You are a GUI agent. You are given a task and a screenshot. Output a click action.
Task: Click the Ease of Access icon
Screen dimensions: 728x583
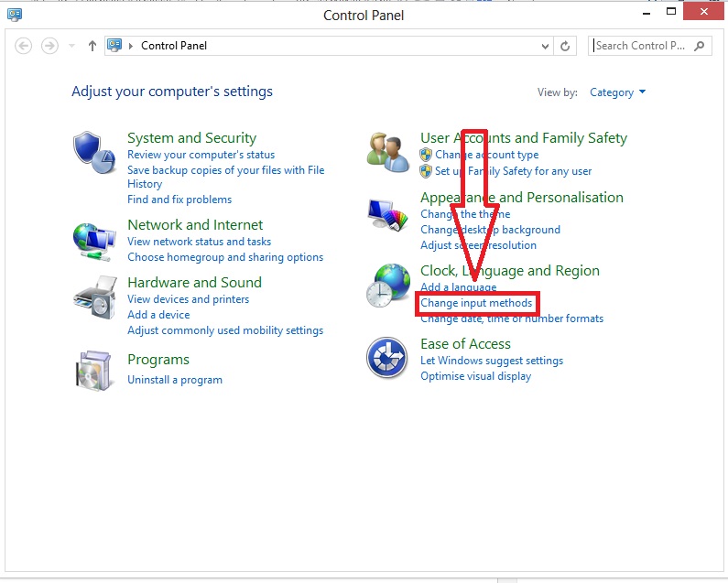coord(386,358)
